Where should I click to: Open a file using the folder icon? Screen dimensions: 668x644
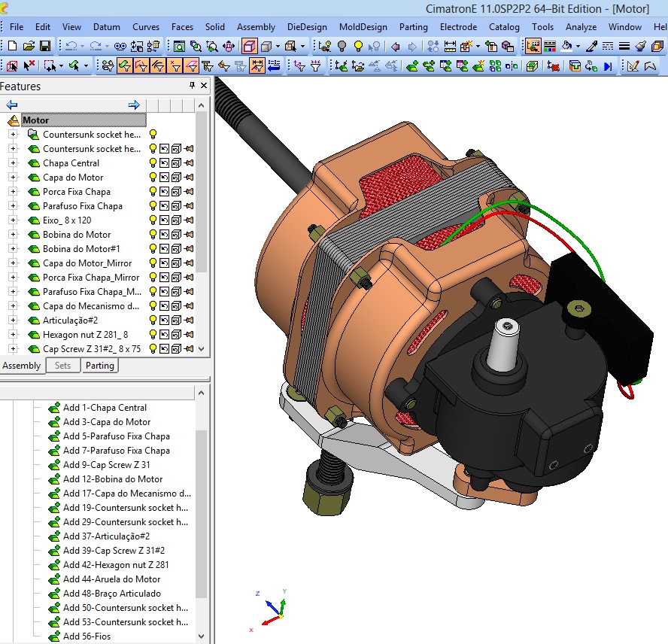coord(29,46)
